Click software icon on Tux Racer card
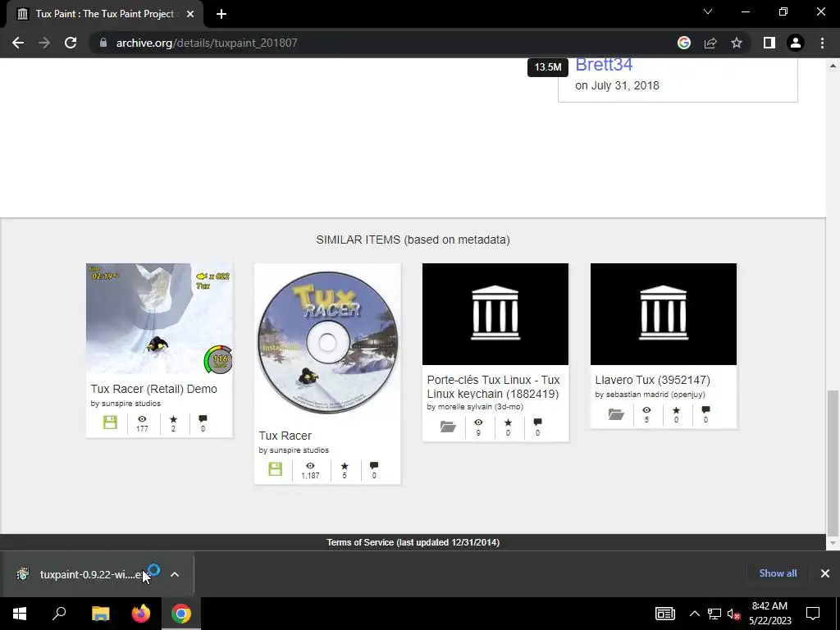The height and width of the screenshot is (630, 840). tap(275, 468)
